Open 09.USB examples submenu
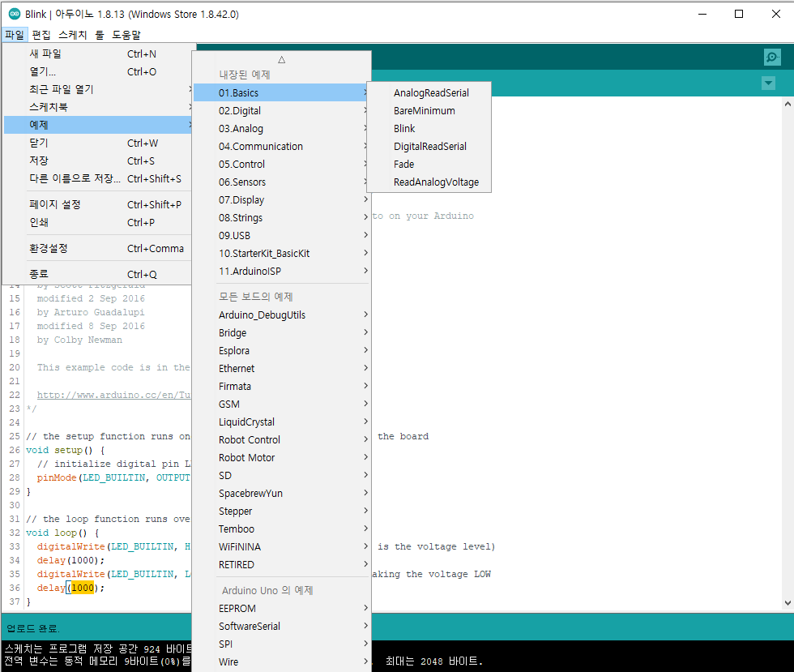Viewport: 794px width, 672px height. pyautogui.click(x=282, y=235)
